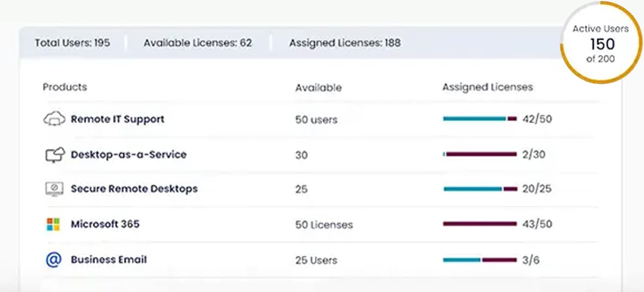Click the Assigned Licenses column header
Screen dimensions: 644x292
click(x=487, y=87)
